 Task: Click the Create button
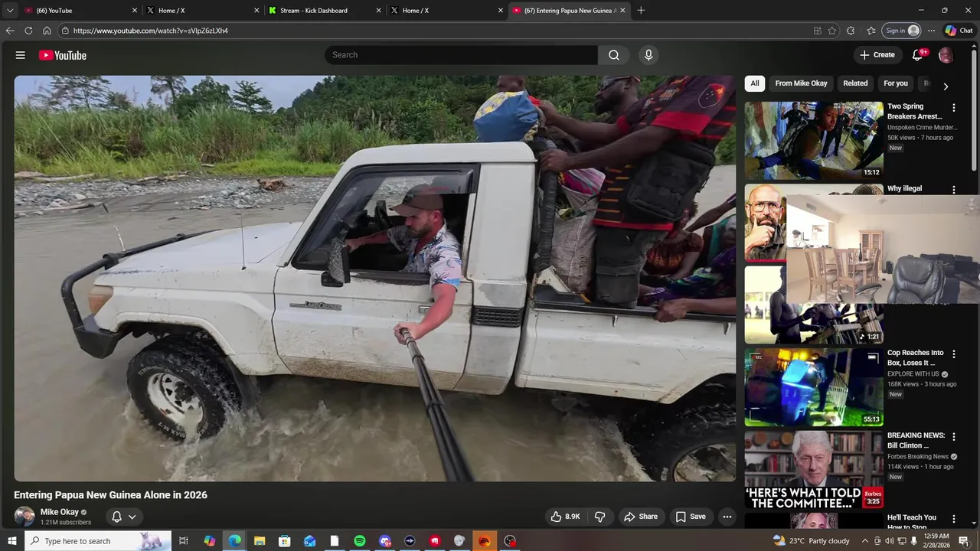tap(877, 55)
